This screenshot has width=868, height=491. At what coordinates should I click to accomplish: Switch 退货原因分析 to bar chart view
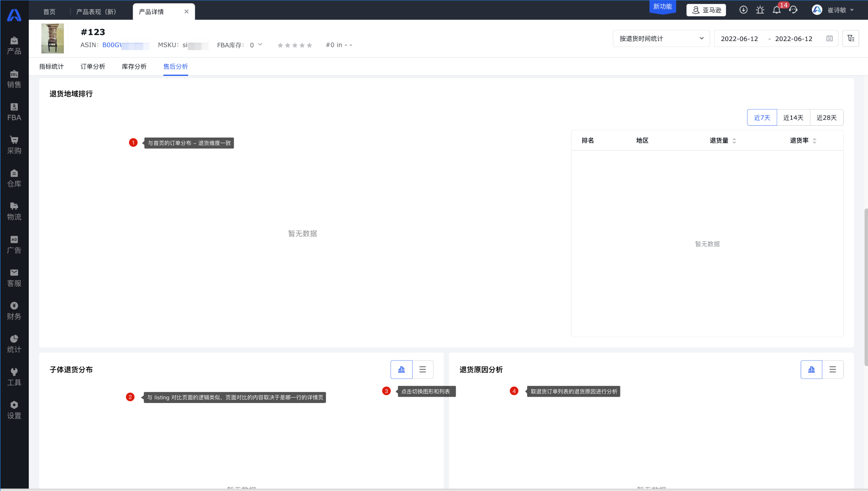(811, 369)
